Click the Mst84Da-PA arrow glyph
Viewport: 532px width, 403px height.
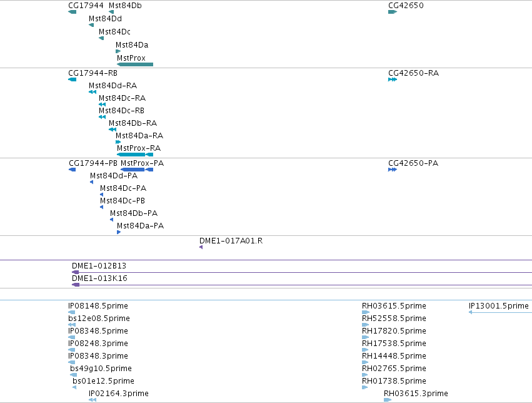[119, 232]
